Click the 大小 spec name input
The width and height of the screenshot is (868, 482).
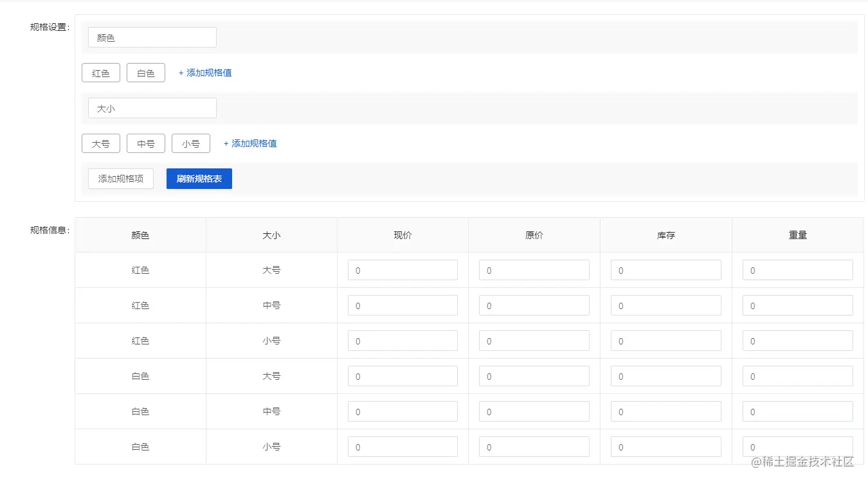(x=152, y=108)
